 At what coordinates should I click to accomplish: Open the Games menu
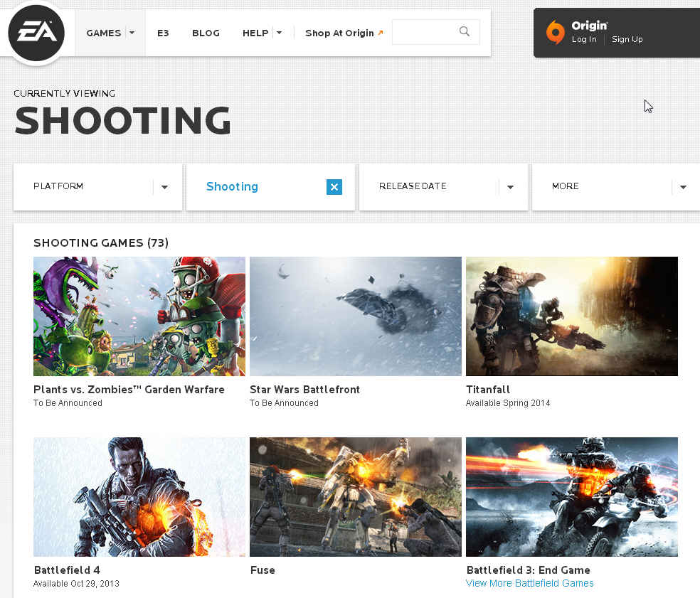[104, 33]
